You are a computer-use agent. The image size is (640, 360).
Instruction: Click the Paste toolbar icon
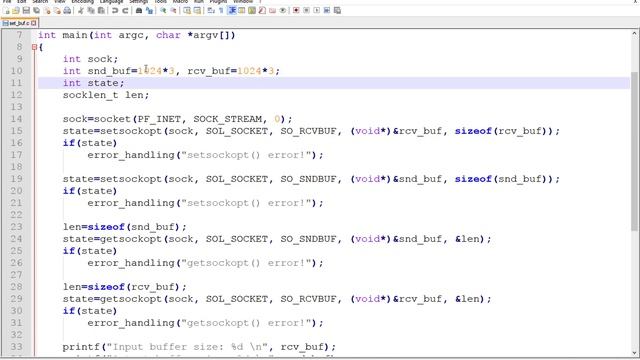tap(101, 10)
